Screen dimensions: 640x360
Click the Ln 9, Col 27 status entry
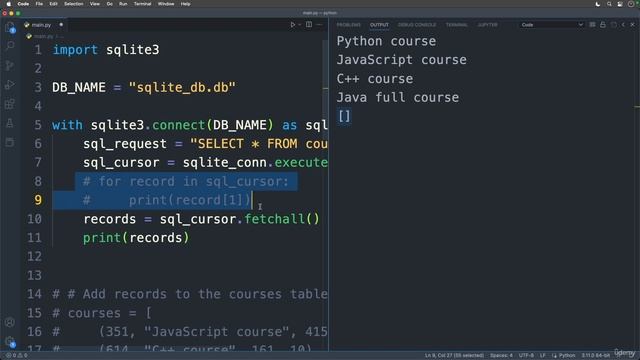[x=454, y=356]
